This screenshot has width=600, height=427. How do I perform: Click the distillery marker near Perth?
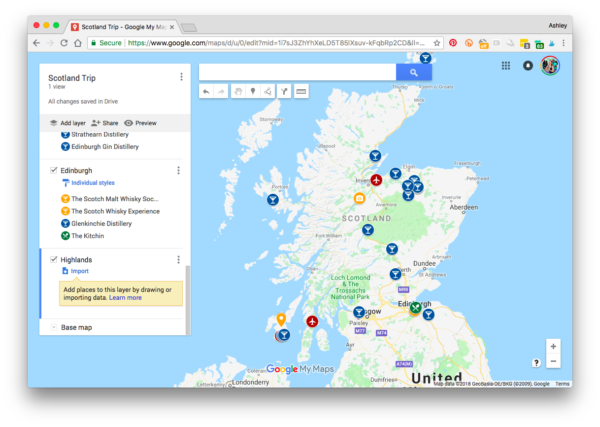click(396, 274)
